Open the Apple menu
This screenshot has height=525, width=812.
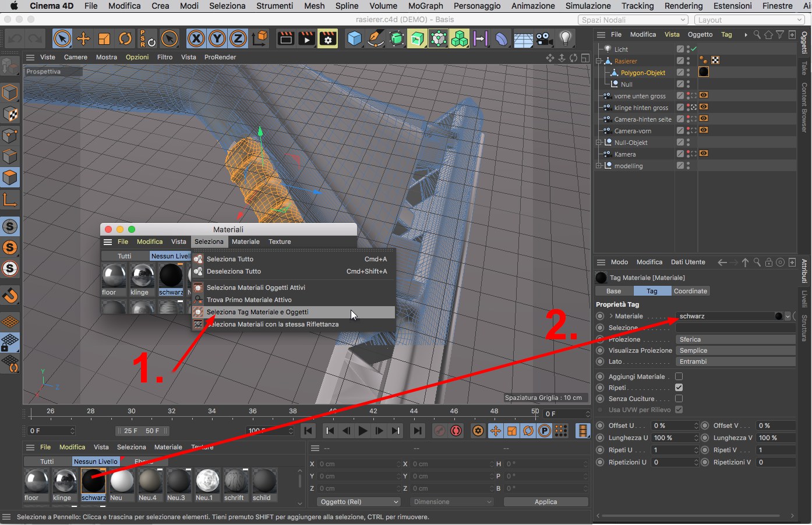(x=14, y=6)
